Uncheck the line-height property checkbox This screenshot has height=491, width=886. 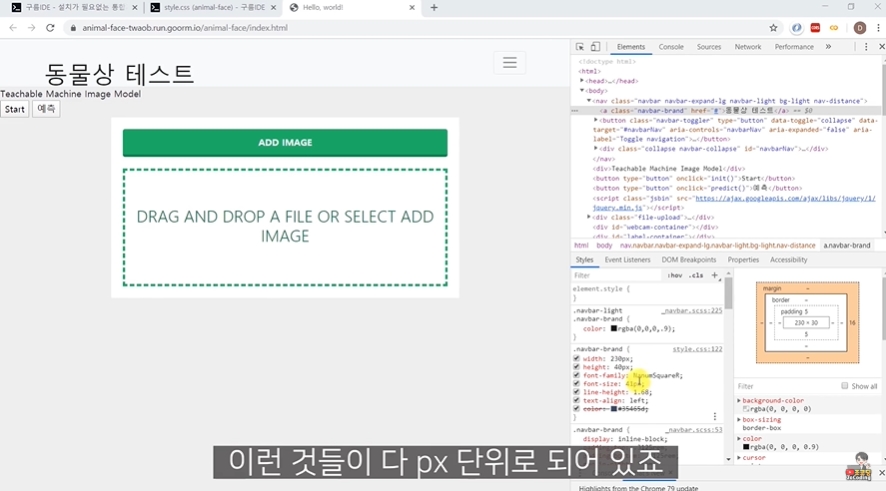[x=576, y=392]
